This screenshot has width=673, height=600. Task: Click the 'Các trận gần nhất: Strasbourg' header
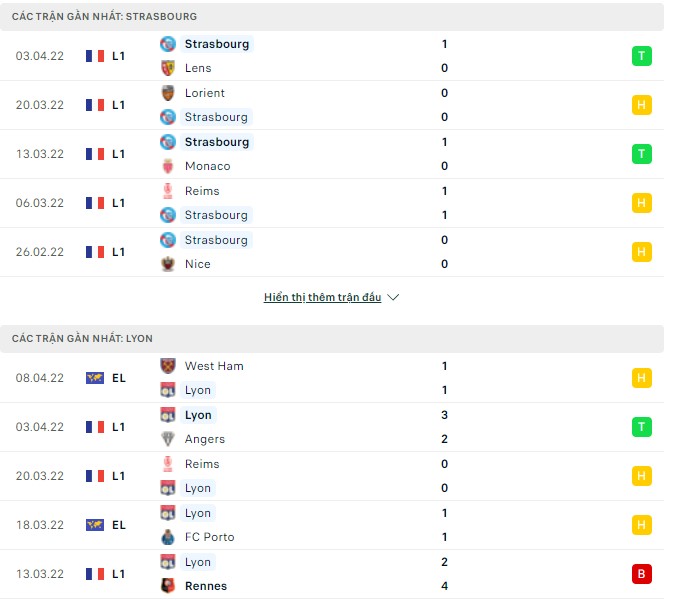[104, 17]
